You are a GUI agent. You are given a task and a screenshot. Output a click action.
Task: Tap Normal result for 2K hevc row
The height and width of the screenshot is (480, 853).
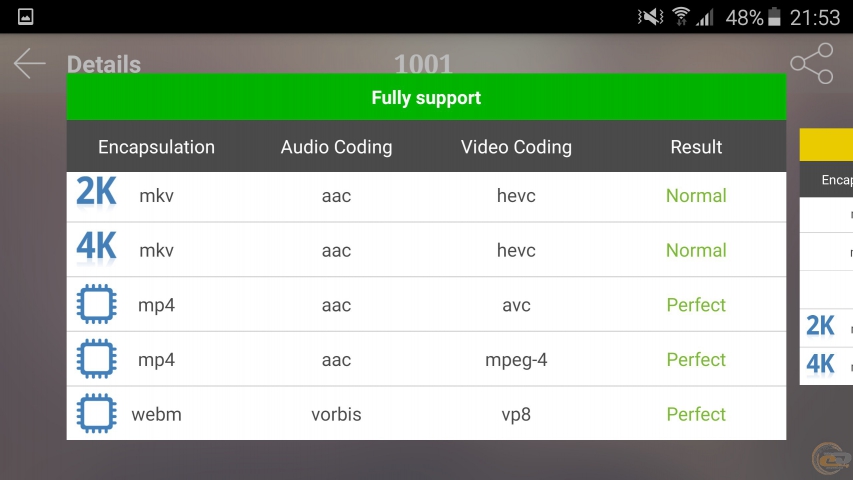(x=696, y=196)
